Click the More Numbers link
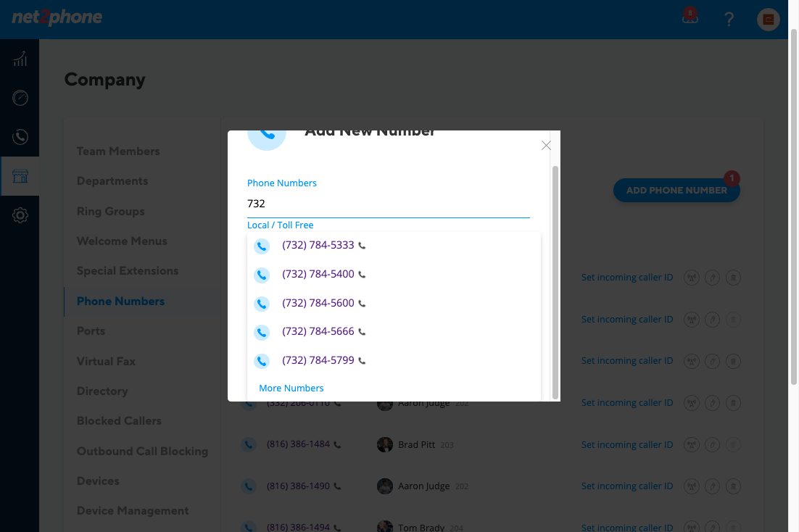This screenshot has width=799, height=532. 291,388
